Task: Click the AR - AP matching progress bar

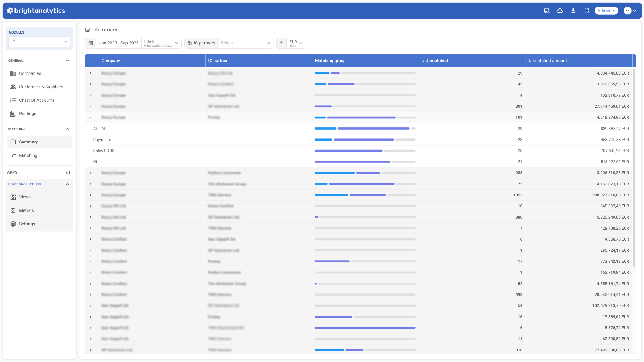Action: [365, 129]
